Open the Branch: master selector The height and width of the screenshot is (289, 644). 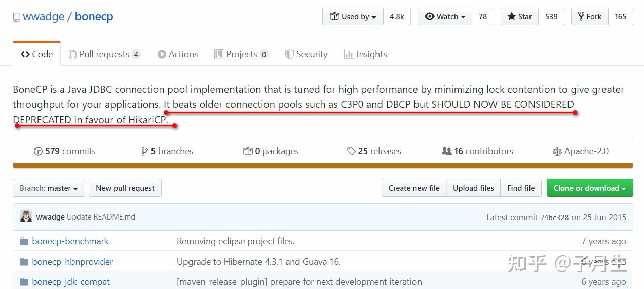pyautogui.click(x=49, y=188)
